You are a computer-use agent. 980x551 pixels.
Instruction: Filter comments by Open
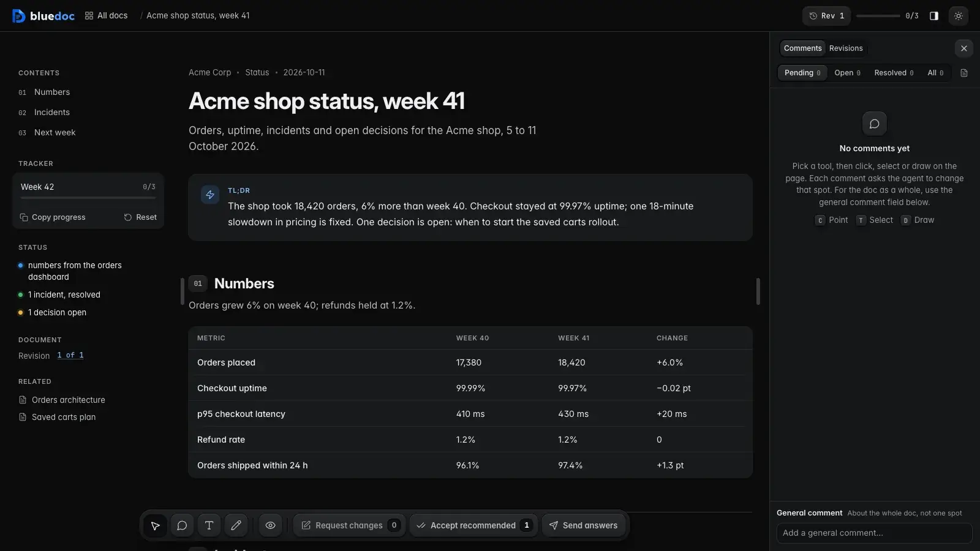(x=847, y=73)
